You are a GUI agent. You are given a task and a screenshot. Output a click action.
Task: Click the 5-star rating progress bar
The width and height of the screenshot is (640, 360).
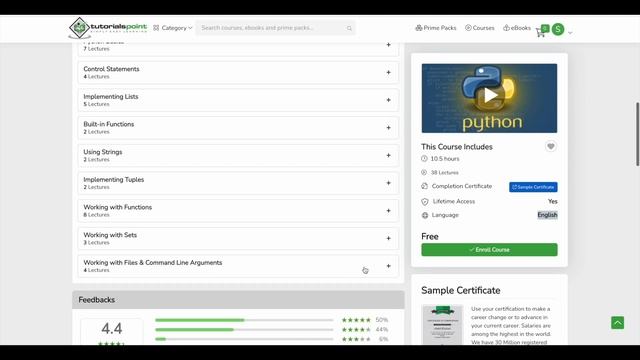[244, 320]
